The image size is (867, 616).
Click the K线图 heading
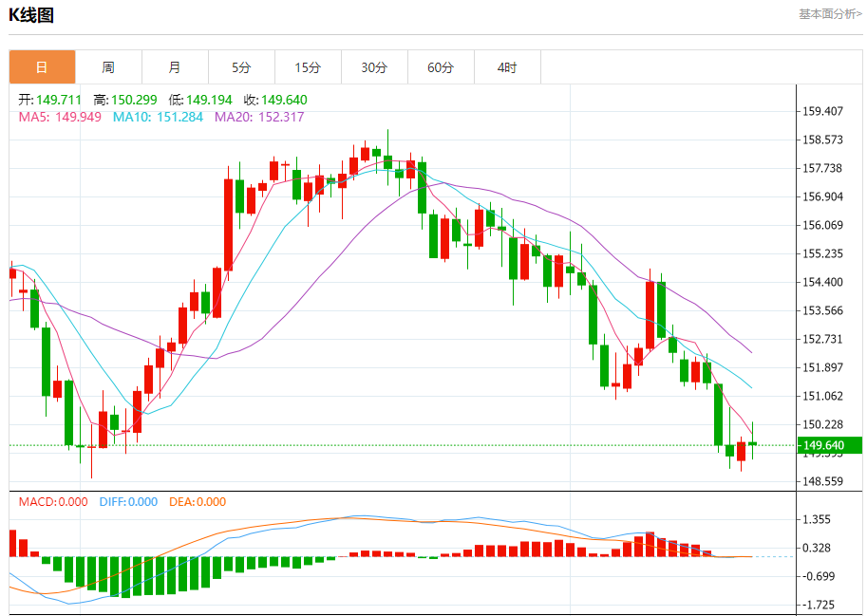pos(31,15)
